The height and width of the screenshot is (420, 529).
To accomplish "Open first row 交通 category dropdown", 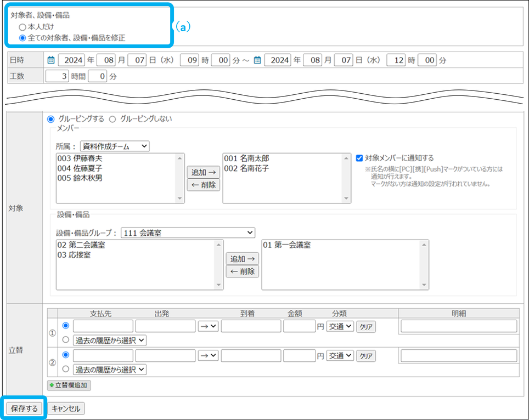I will click(x=340, y=326).
